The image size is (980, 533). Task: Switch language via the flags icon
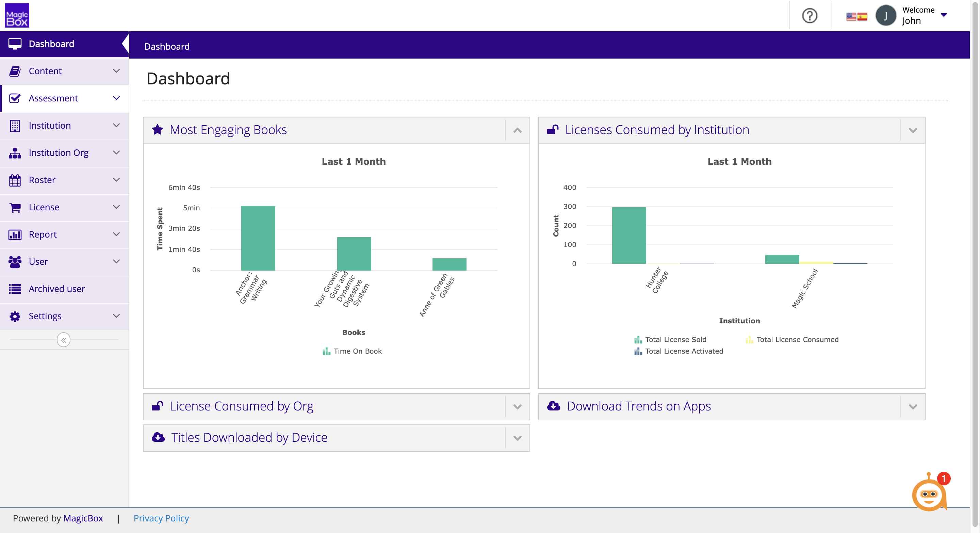(x=856, y=16)
